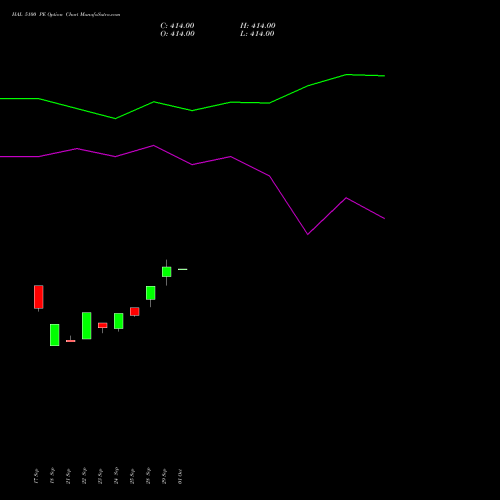Click the chart title text at top left
The height and width of the screenshot is (500, 500).
66,15
